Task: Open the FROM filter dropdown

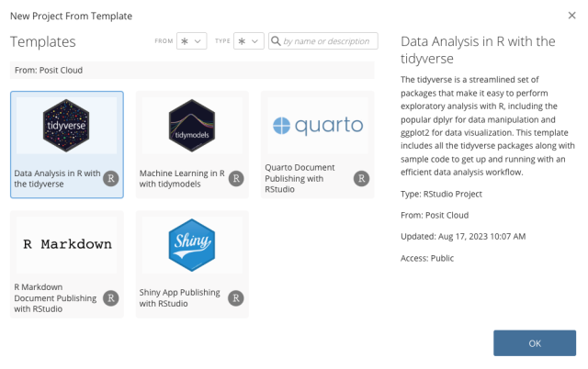Action: (x=192, y=40)
